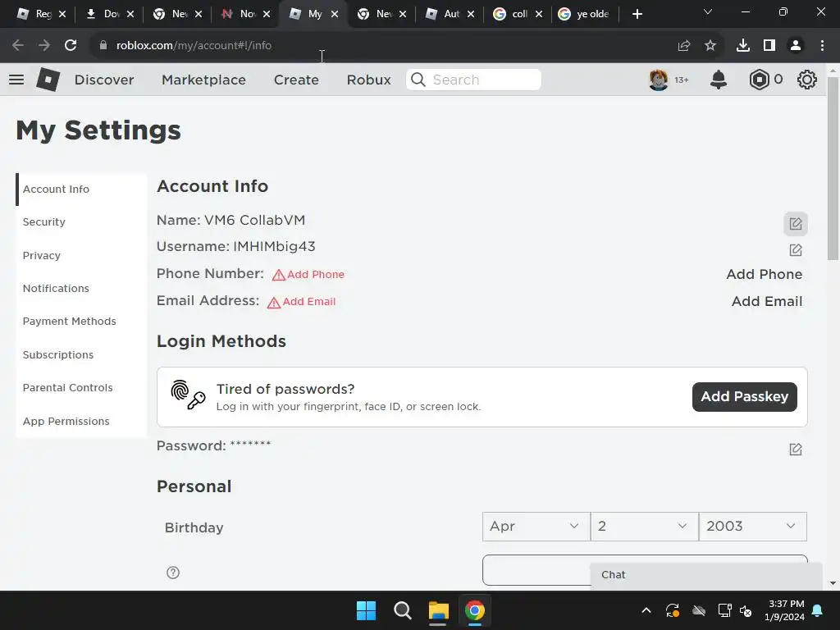Go to Create in the Roblox header

pyautogui.click(x=296, y=80)
